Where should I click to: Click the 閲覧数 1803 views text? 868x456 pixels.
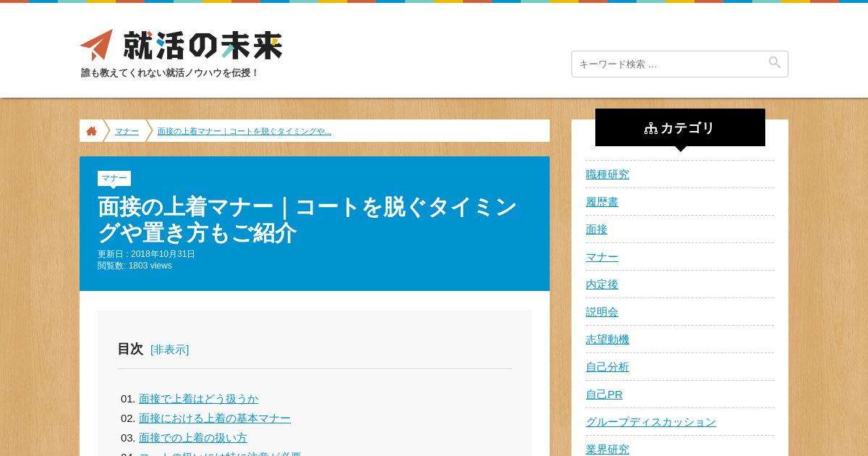(x=135, y=266)
